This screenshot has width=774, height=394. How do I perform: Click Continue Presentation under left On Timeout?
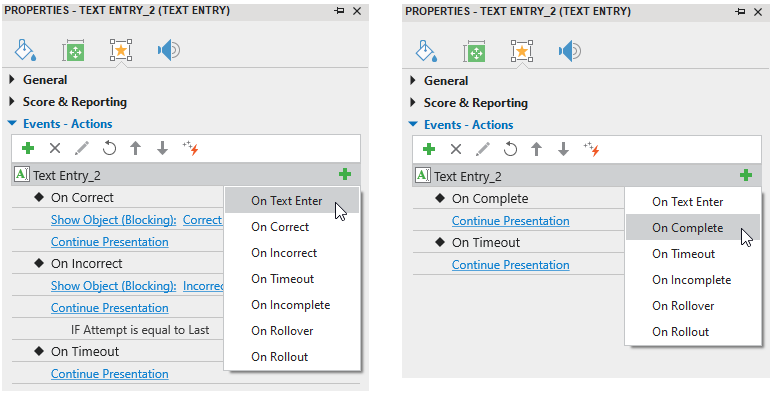tap(110, 374)
